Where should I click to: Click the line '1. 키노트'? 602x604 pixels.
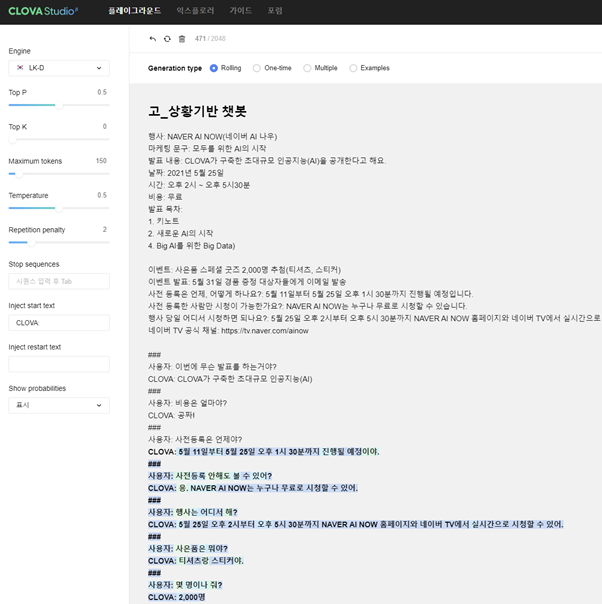coord(163,221)
